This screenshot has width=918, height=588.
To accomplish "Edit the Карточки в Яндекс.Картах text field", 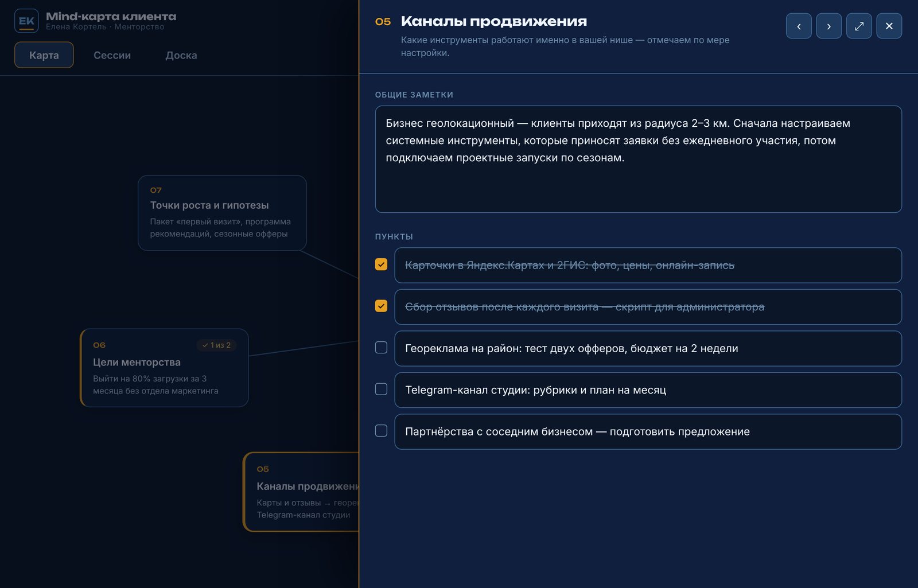I will point(648,265).
